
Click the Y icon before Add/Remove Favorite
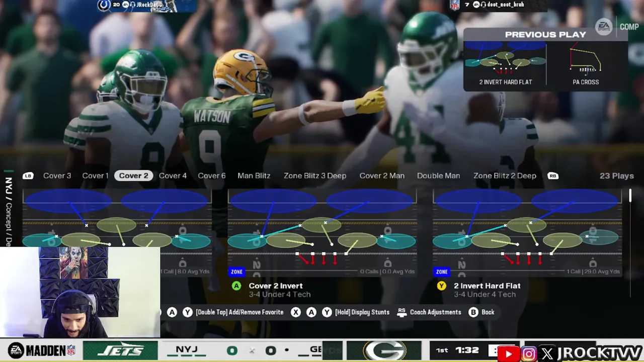click(187, 312)
